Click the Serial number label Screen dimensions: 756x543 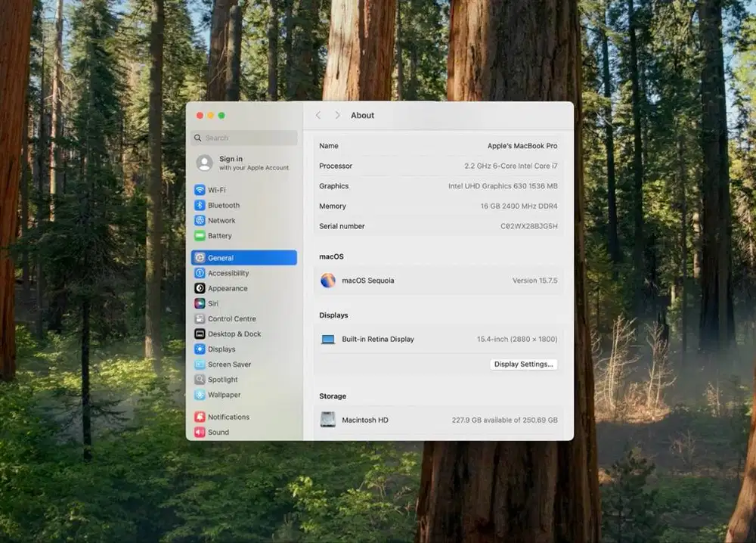coord(342,226)
